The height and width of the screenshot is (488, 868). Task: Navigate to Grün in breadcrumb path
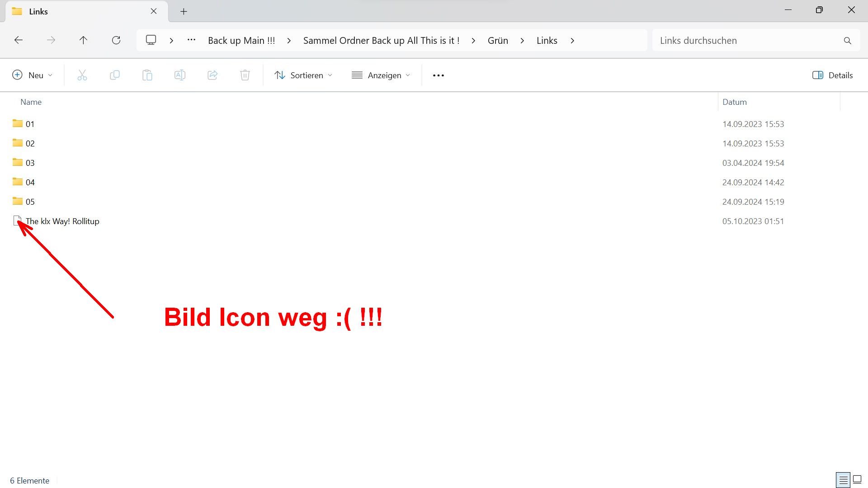[498, 40]
